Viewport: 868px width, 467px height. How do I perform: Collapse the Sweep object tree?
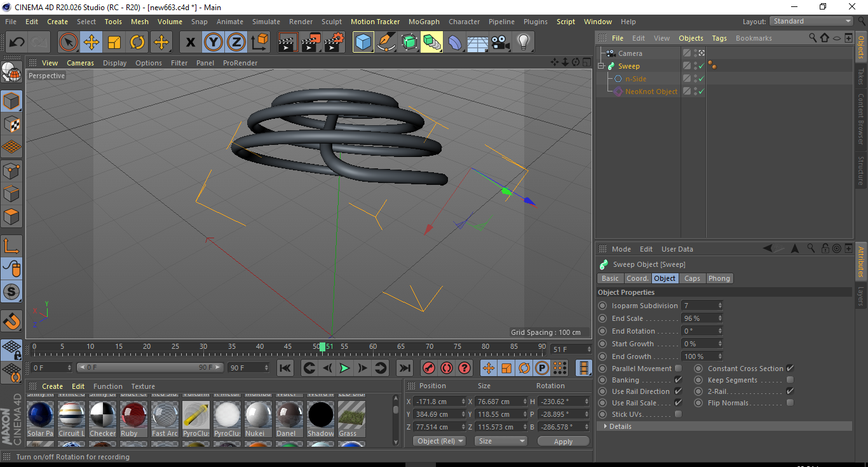pos(601,66)
